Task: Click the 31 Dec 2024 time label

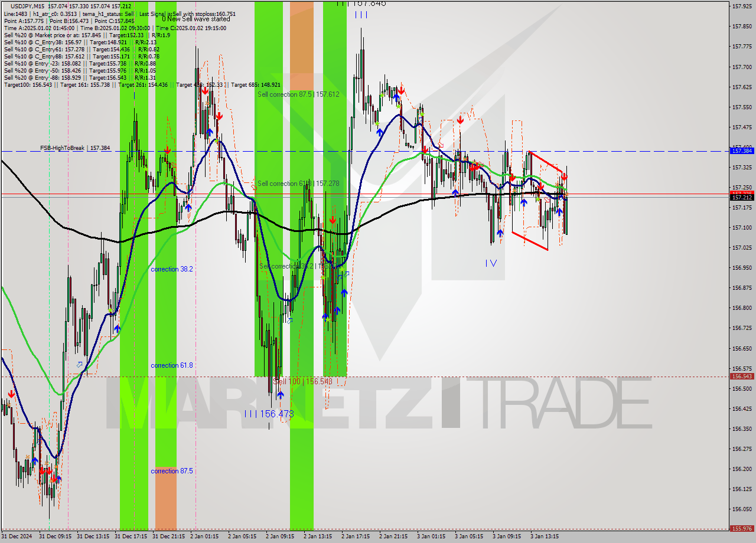Action: click(17, 537)
